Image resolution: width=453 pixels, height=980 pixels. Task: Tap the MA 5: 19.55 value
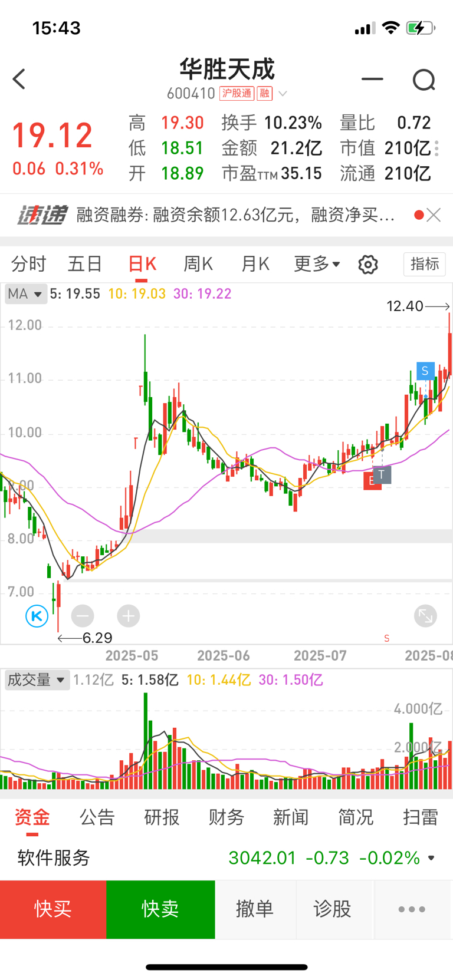pyautogui.click(x=75, y=293)
